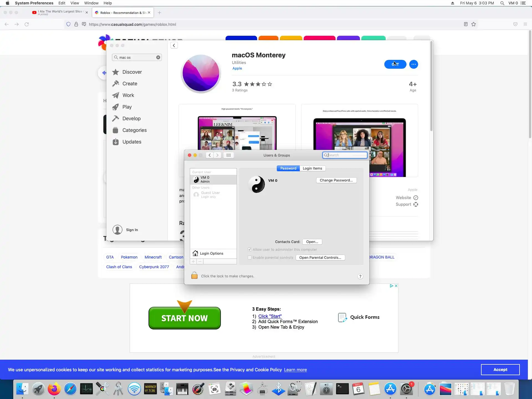This screenshot has height=399, width=532.
Task: Click the Users & Groups search field
Action: pyautogui.click(x=346, y=155)
